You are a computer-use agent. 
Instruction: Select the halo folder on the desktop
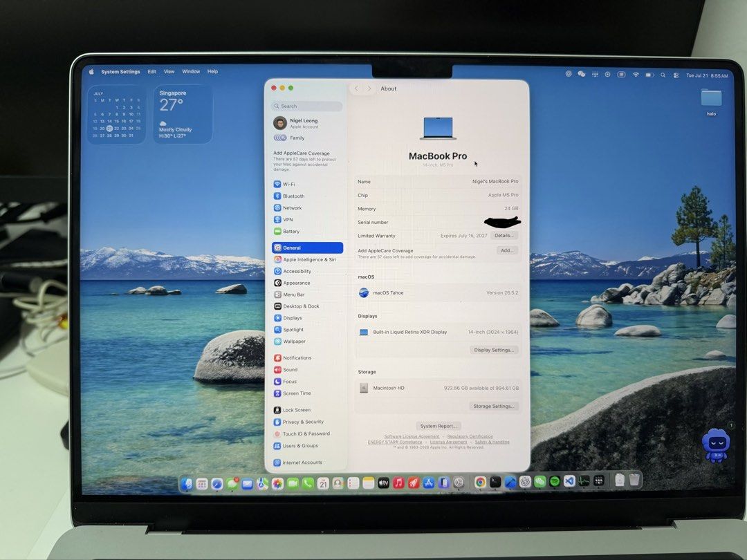pyautogui.click(x=711, y=102)
